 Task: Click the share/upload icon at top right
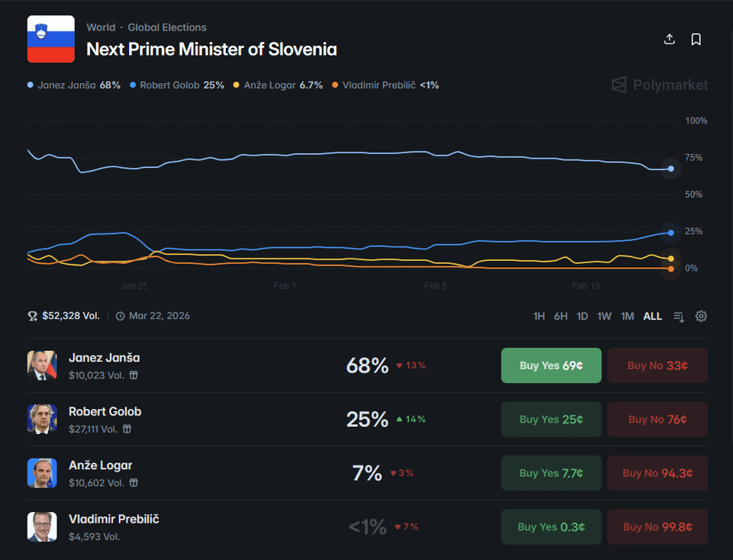(670, 40)
